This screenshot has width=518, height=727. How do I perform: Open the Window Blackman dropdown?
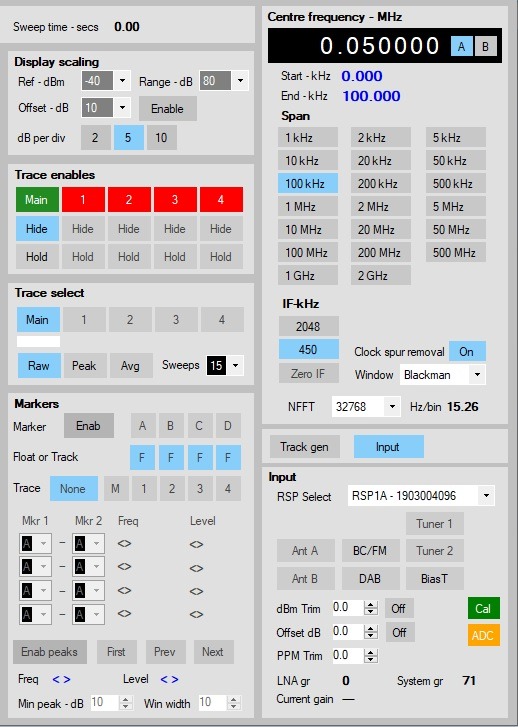[x=477, y=375]
